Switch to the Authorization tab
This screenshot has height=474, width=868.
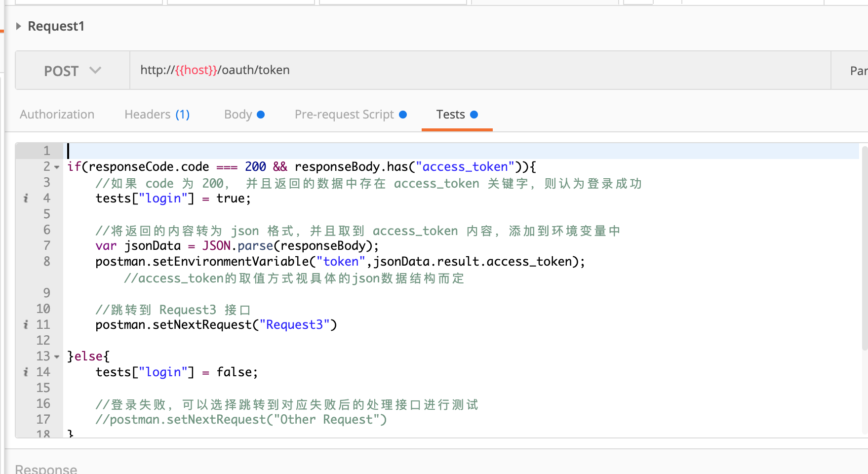coord(57,114)
